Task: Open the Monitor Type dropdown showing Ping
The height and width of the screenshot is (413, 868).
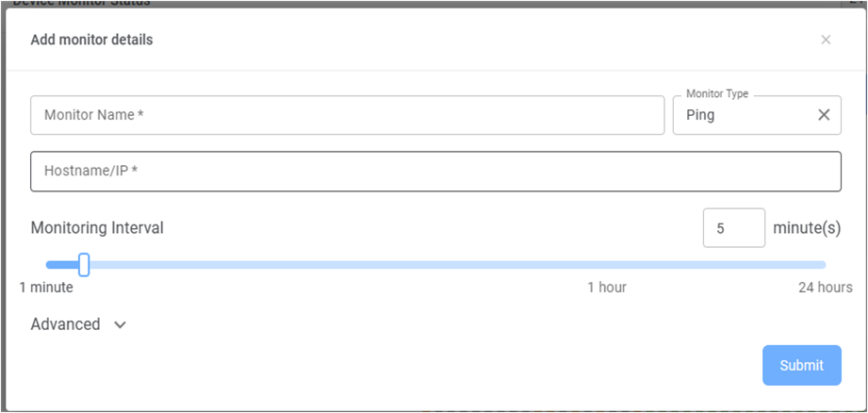Action: coord(740,116)
